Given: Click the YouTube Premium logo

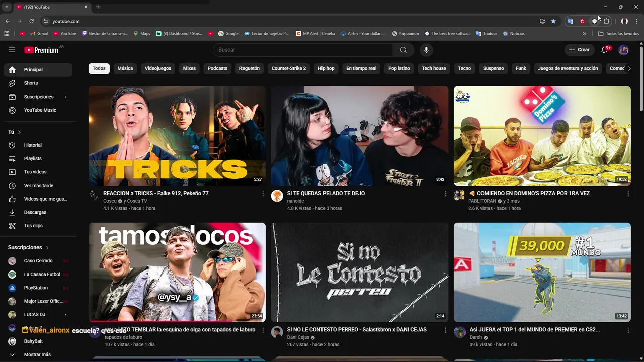Looking at the screenshot, I should click(41, 50).
